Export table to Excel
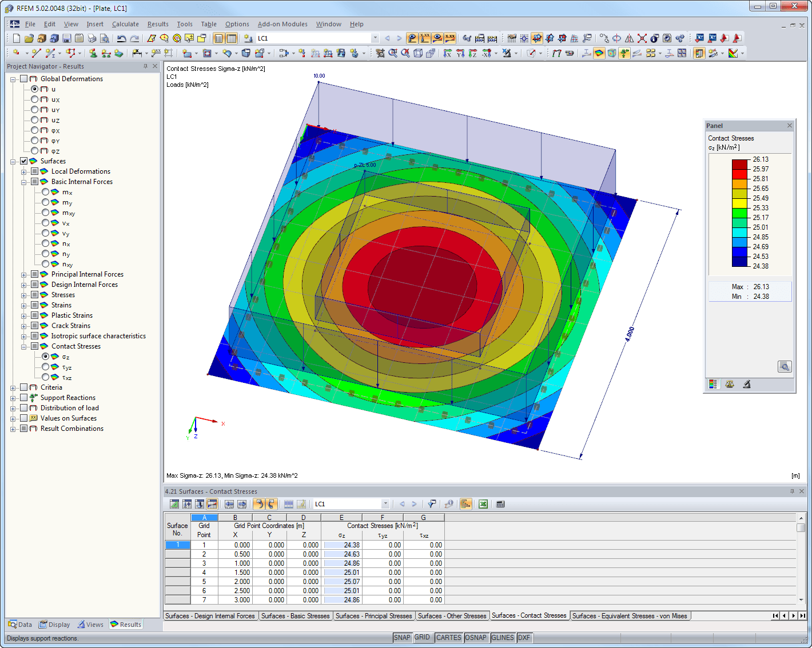The width and height of the screenshot is (812, 648). tap(483, 504)
